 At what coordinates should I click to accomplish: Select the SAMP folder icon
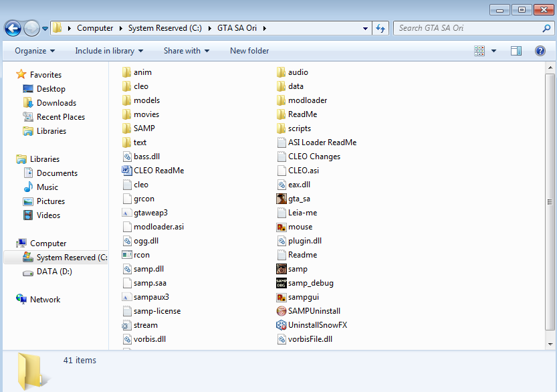126,128
